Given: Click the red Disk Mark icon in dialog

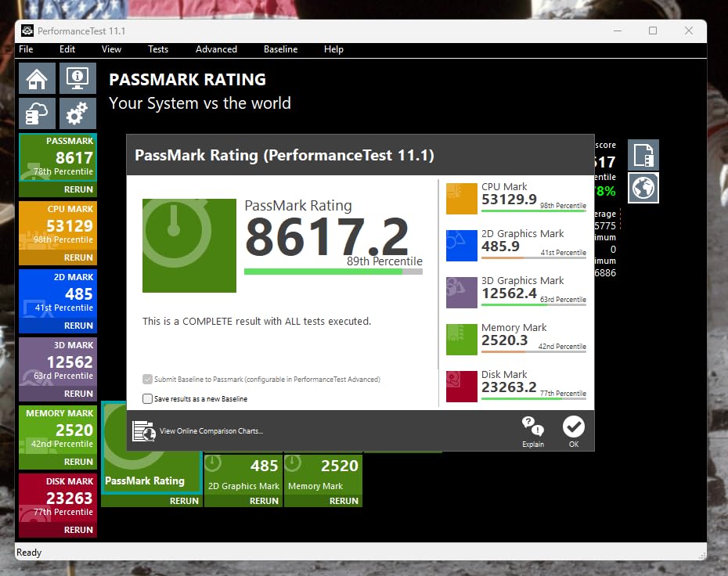Looking at the screenshot, I should 462,386.
